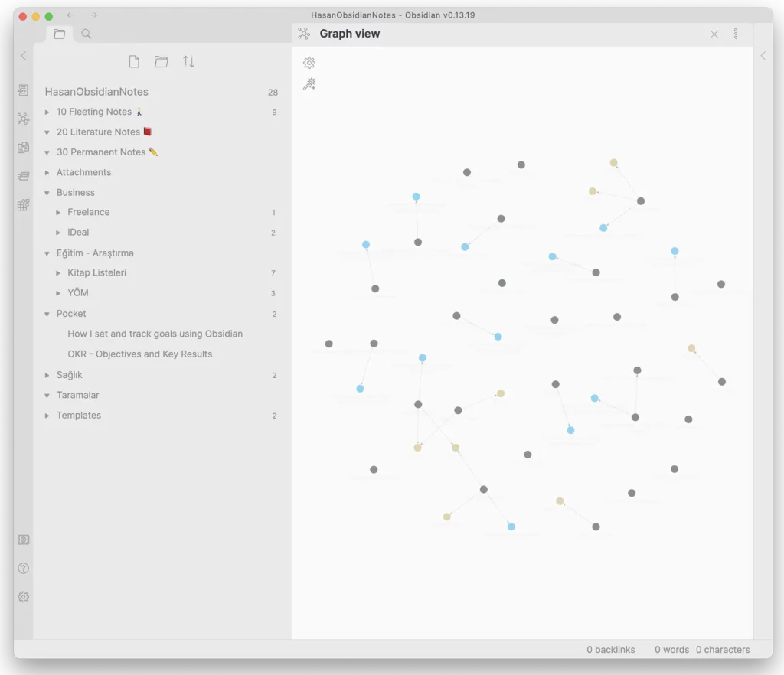Click the graph view ribbon icon
Viewport: 784px width, 675px height.
click(x=24, y=119)
